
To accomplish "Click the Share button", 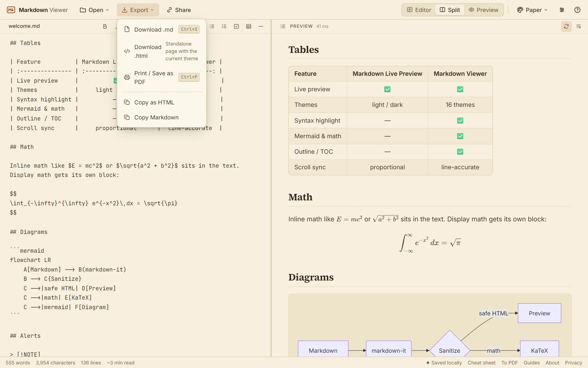I will coord(179,10).
